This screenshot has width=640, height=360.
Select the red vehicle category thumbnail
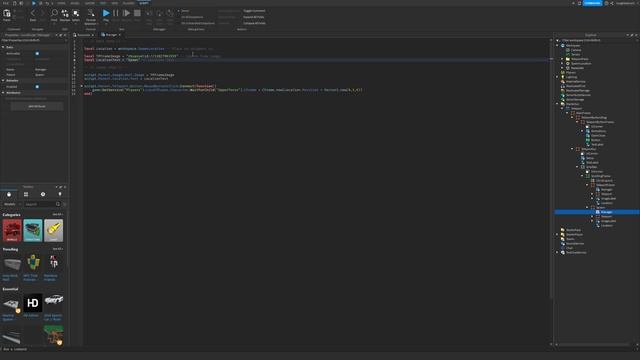[x=12, y=230]
